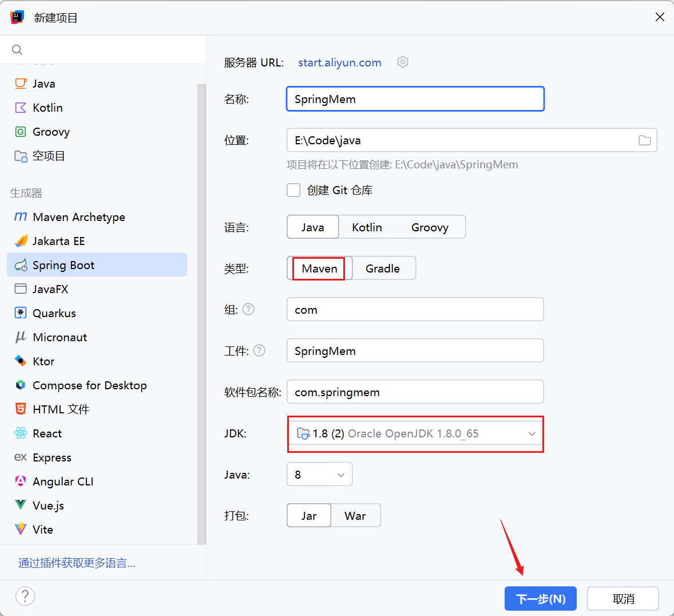The image size is (674, 616).
Task: Show help for the Group field
Action: coord(248,309)
